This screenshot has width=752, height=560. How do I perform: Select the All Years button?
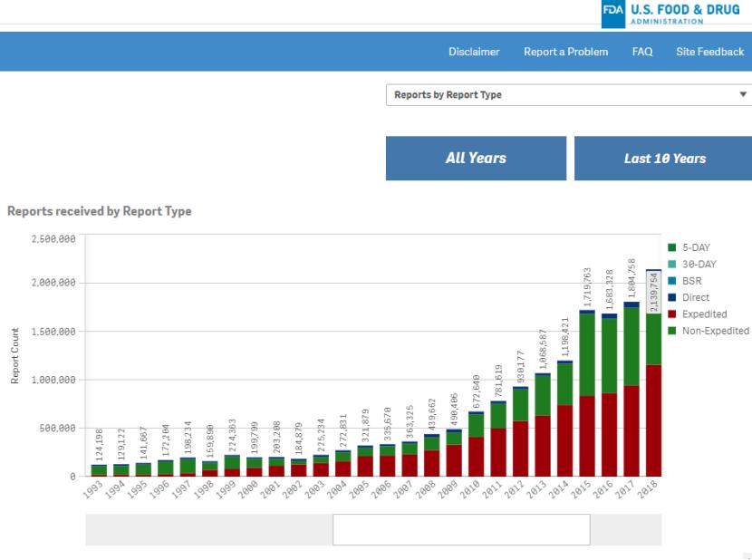tap(476, 159)
